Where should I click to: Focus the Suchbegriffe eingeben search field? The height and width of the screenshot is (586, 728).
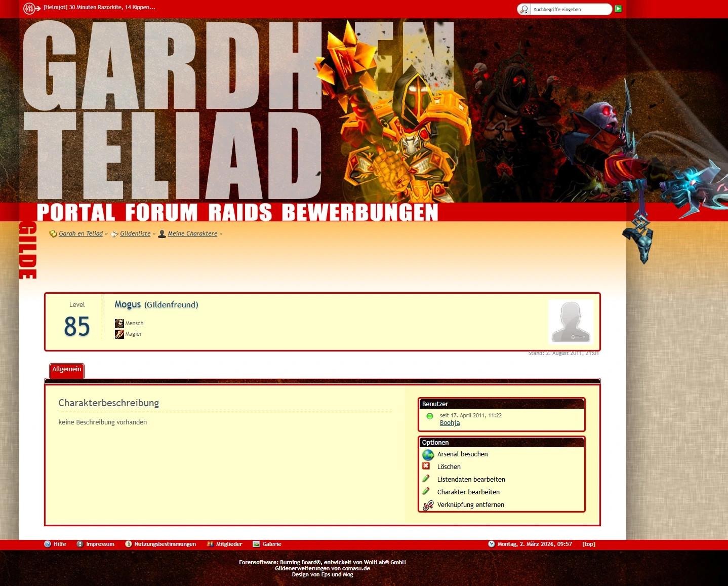(x=571, y=9)
